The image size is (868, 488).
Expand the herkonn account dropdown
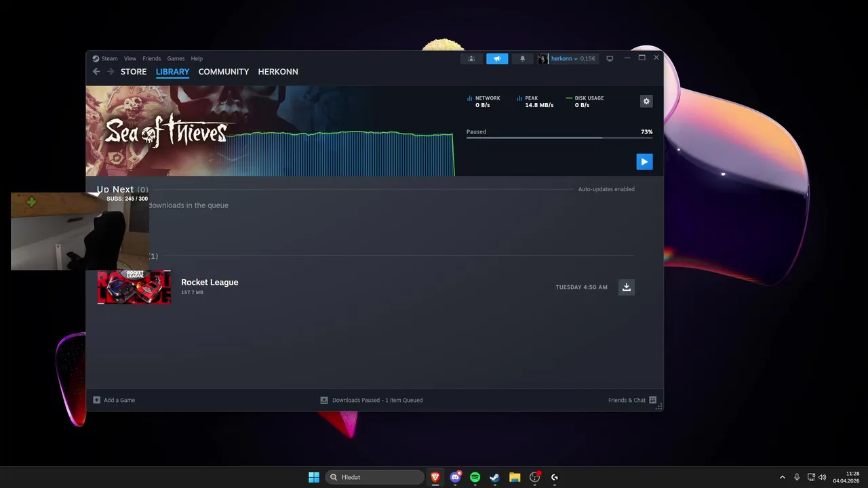tap(564, 59)
